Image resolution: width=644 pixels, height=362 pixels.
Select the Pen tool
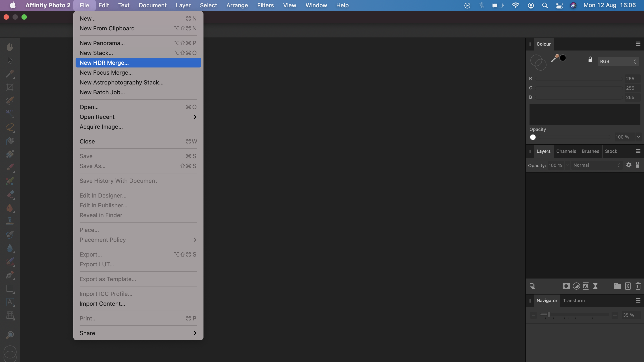click(x=10, y=275)
